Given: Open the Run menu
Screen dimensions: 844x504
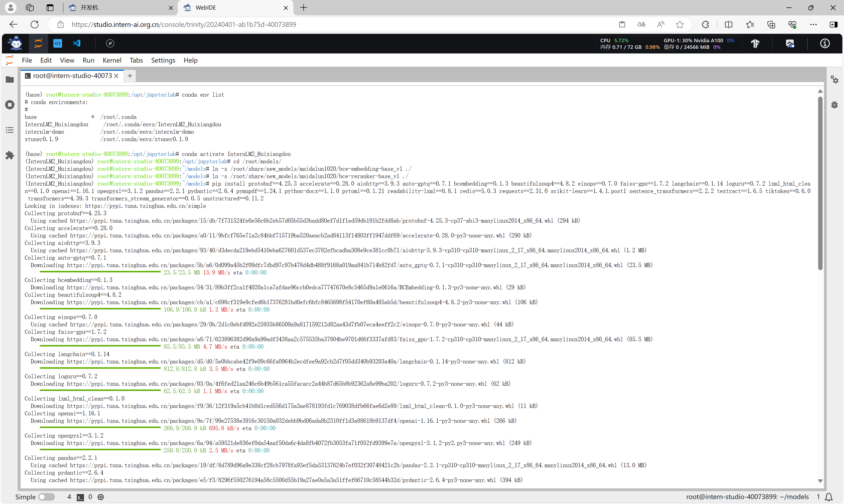Looking at the screenshot, I should coord(88,60).
